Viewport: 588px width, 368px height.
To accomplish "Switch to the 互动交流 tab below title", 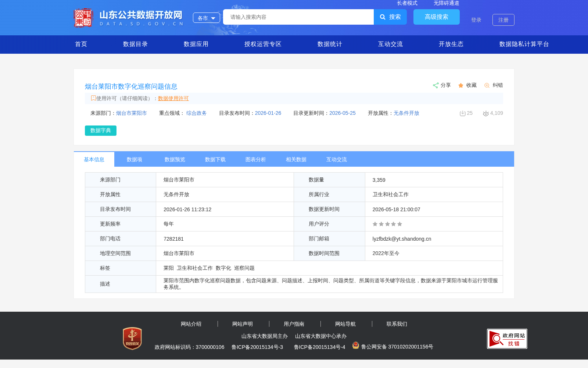I will click(337, 159).
